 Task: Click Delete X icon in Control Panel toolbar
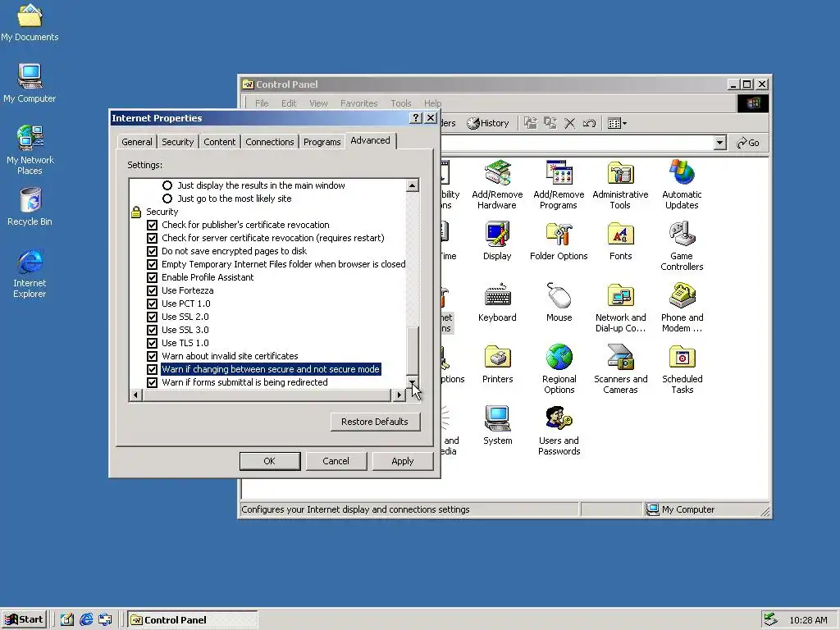569,123
